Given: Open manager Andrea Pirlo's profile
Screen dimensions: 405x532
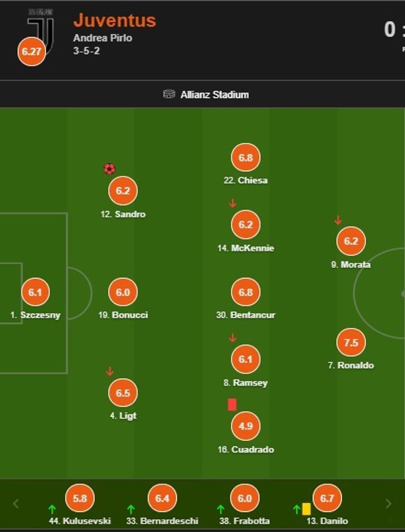Looking at the screenshot, I should pos(102,38).
